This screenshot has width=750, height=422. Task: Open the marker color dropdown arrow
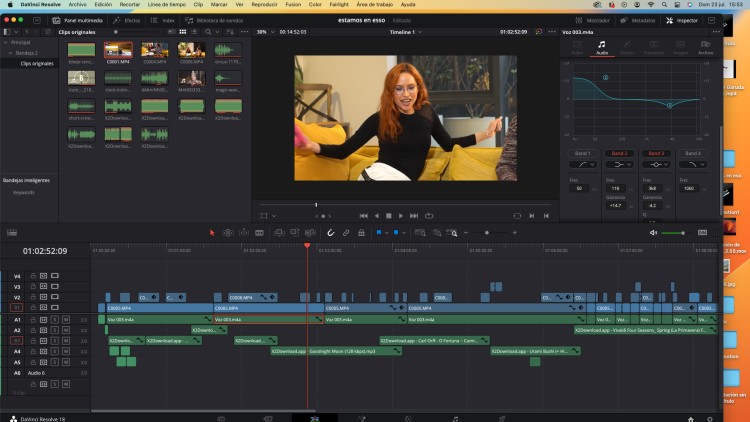404,233
